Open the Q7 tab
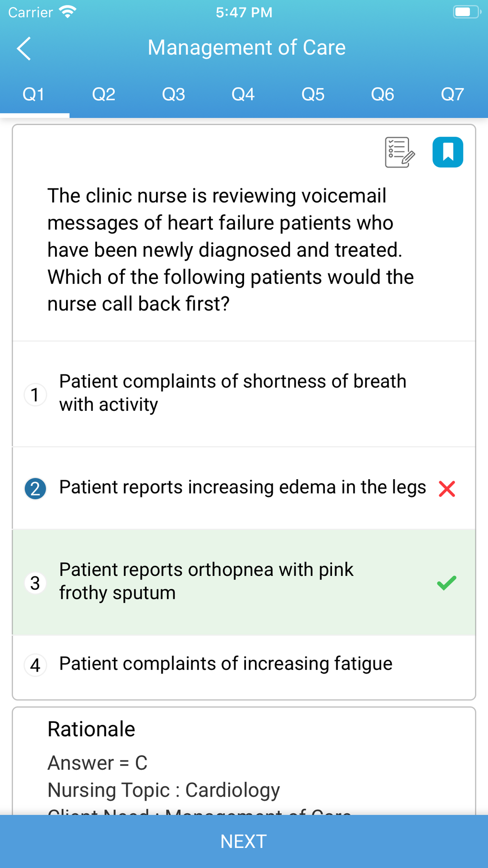Image resolution: width=488 pixels, height=868 pixels. tap(452, 94)
